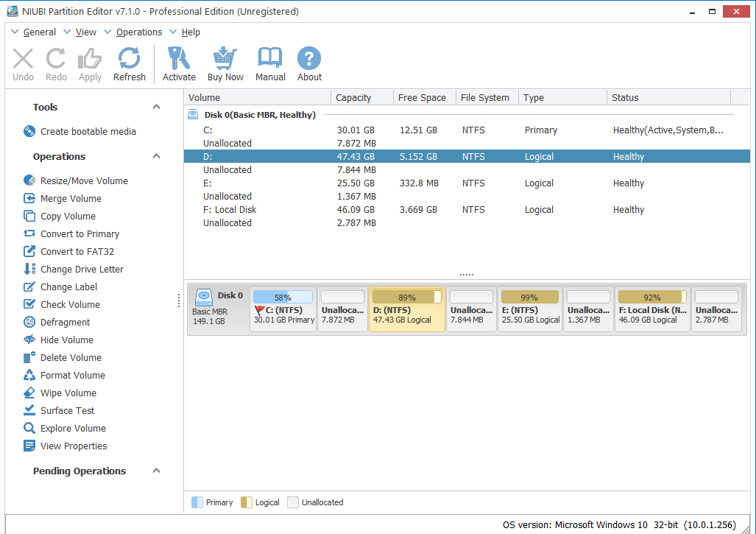This screenshot has height=534, width=756.
Task: Click the Create bootable media icon
Action: pyautogui.click(x=29, y=131)
